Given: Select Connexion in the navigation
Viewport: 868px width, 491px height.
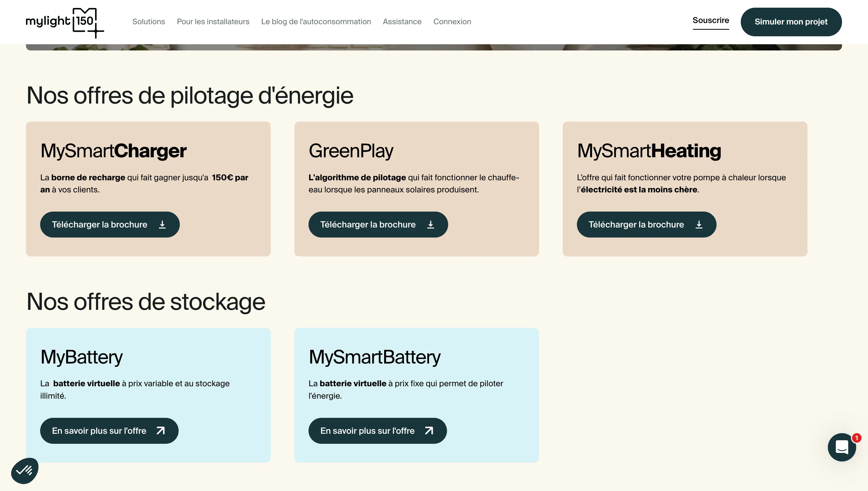Looking at the screenshot, I should [452, 22].
